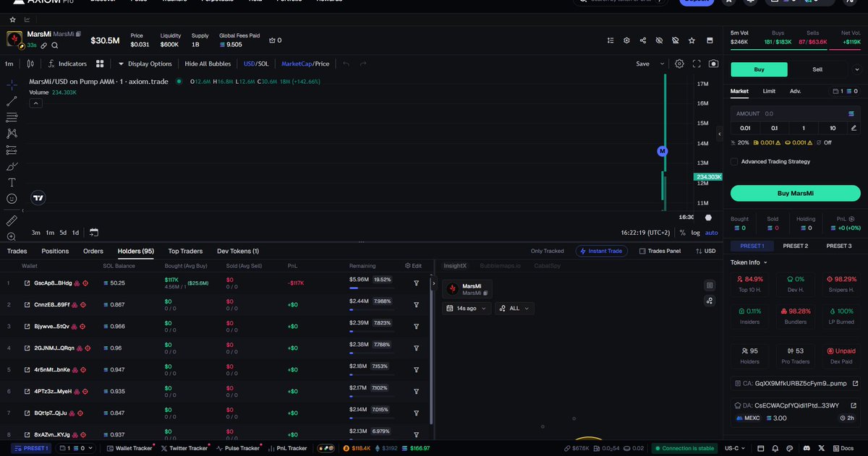This screenshot has height=456, width=868.
Task: Select the Text annotation tool
Action: point(12,183)
